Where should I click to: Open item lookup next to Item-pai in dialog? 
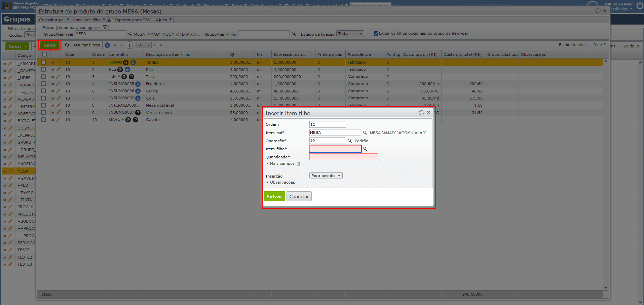(365, 133)
